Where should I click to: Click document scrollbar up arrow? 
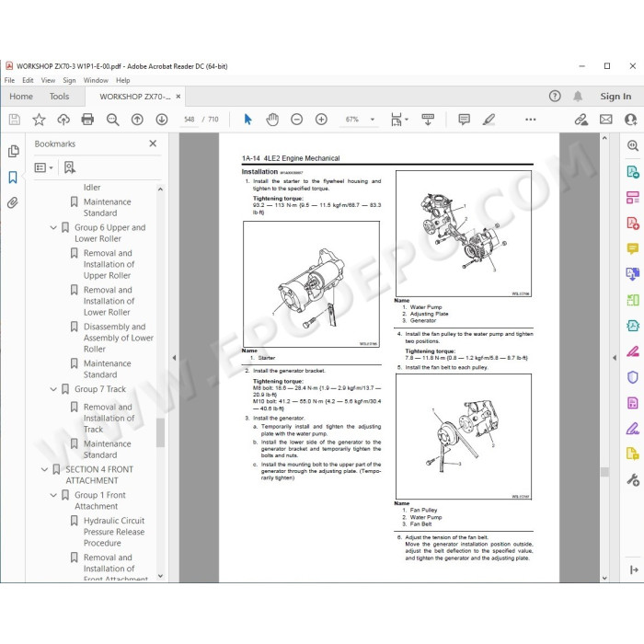(x=604, y=138)
